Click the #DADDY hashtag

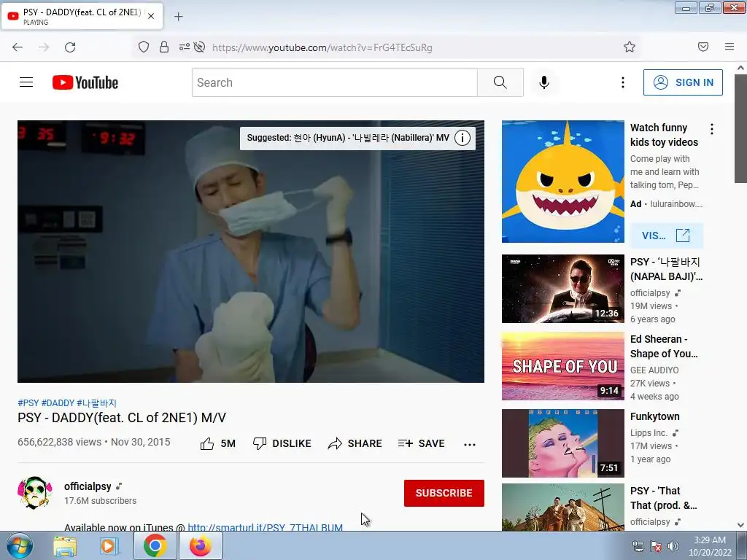[x=58, y=402]
